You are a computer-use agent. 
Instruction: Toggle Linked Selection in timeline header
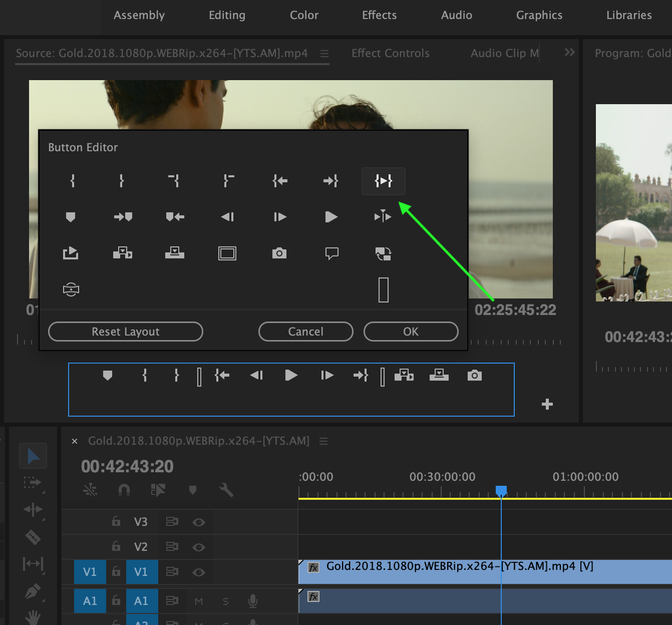[x=158, y=490]
